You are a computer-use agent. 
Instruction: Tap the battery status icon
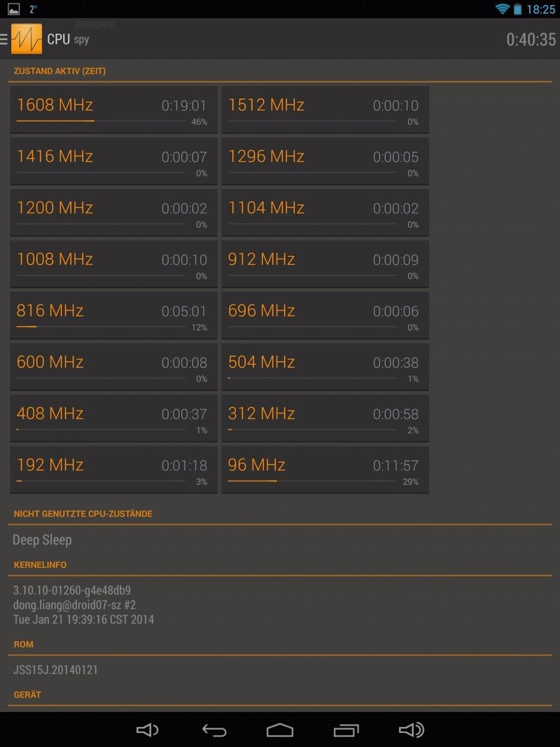[517, 8]
